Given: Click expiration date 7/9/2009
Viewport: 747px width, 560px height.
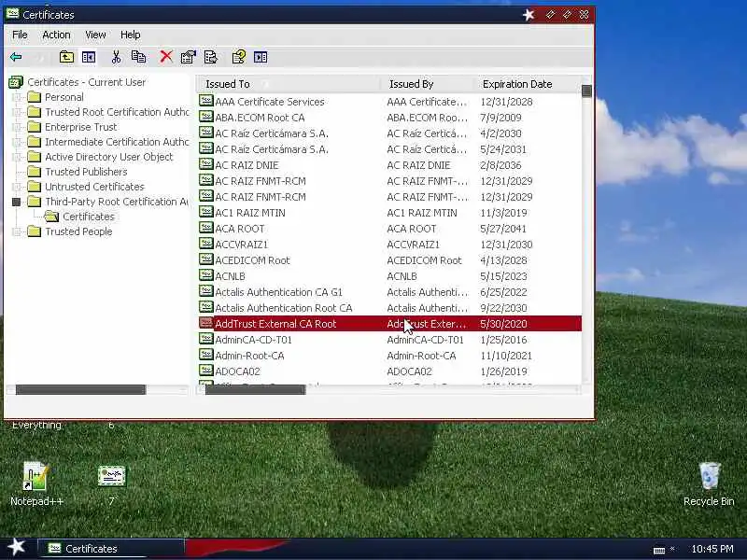Looking at the screenshot, I should point(500,118).
